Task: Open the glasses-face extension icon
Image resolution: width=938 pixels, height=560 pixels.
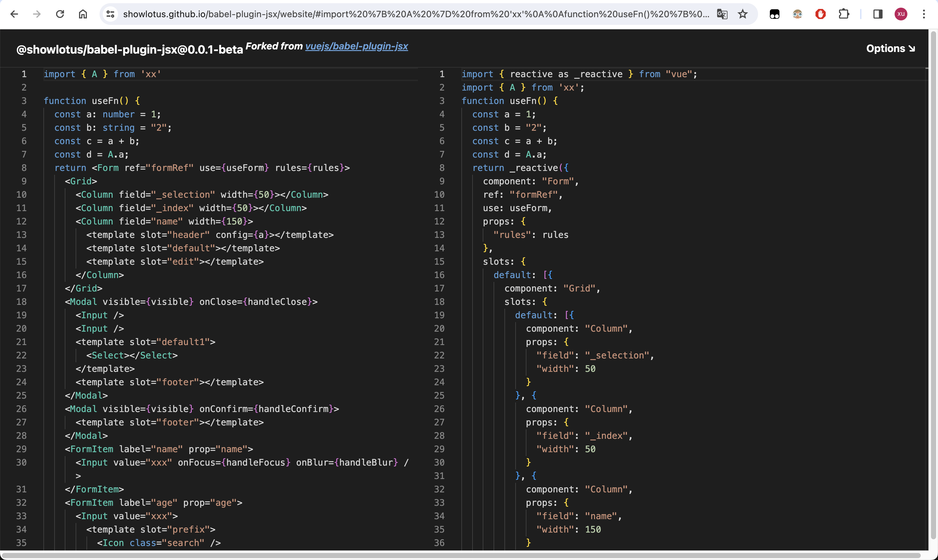Action: (x=797, y=14)
